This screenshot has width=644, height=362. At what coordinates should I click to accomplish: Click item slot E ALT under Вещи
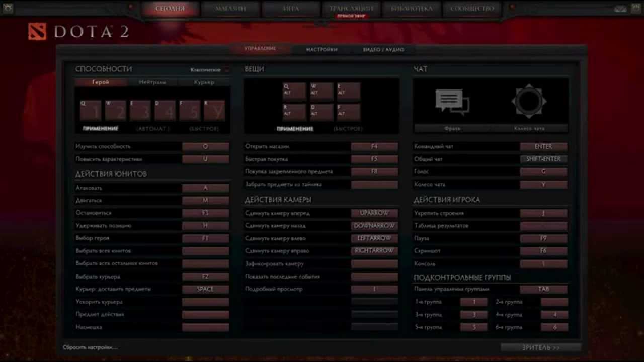(x=349, y=91)
